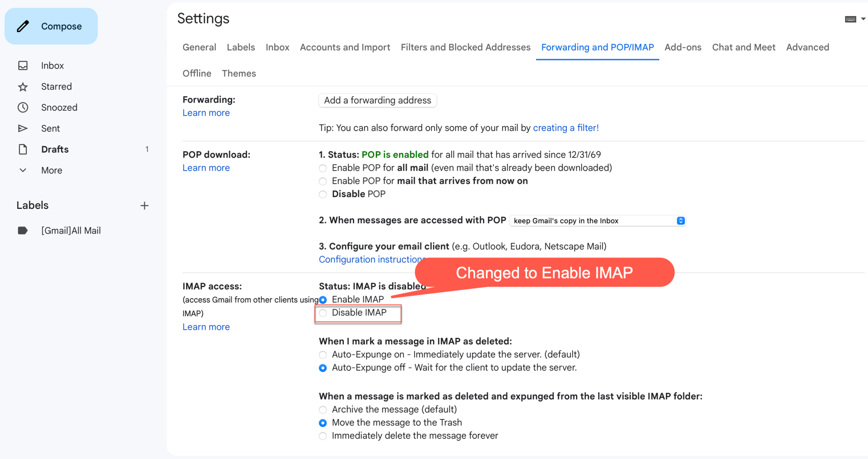Open Snoozed via the clock icon
Screen dimensions: 868x459
[x=23, y=107]
